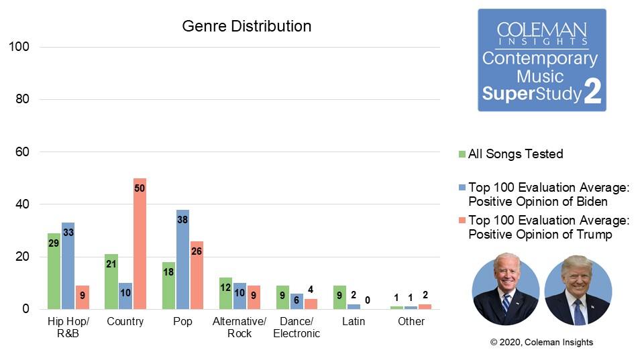Click the Joe Biden portrait photo

505,290
